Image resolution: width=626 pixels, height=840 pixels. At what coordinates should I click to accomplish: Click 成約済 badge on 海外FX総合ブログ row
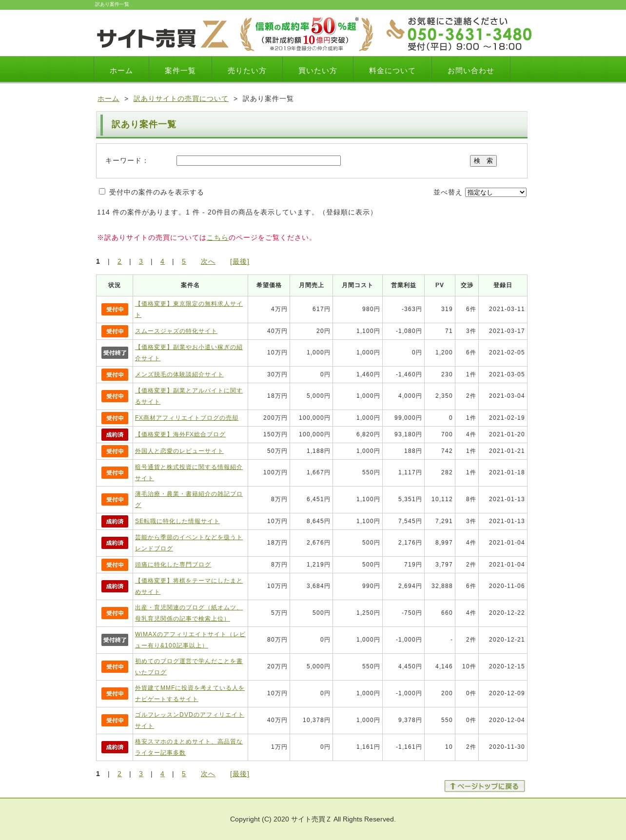115,435
